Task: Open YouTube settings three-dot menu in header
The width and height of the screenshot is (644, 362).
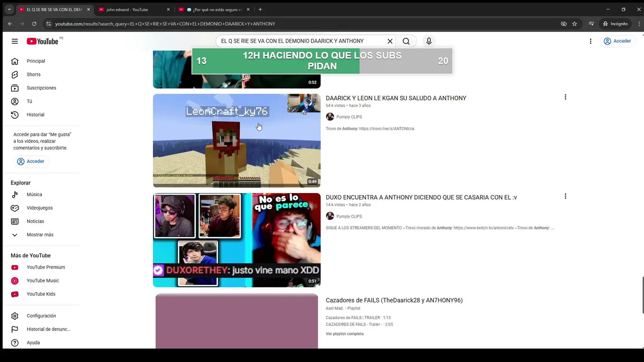Action: point(591,41)
